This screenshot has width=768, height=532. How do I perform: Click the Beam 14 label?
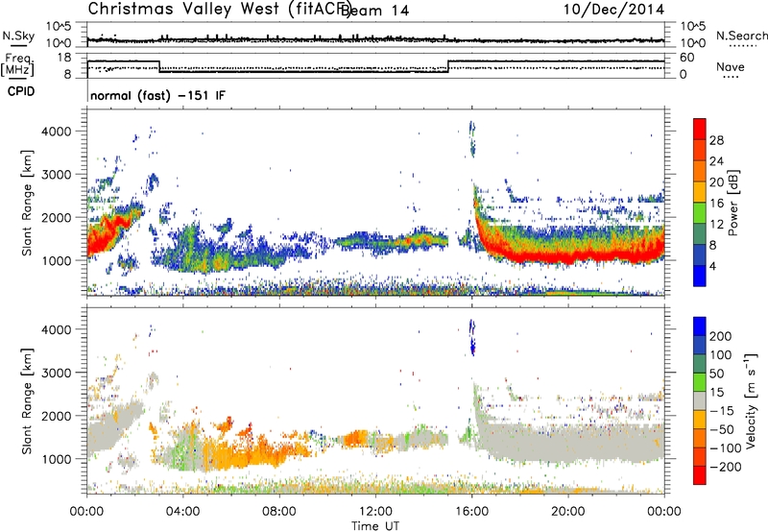point(375,11)
